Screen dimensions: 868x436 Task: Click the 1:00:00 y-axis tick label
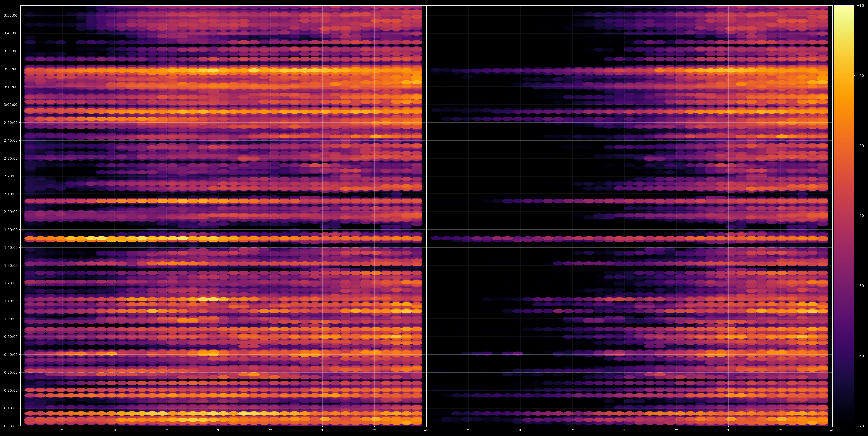10,319
